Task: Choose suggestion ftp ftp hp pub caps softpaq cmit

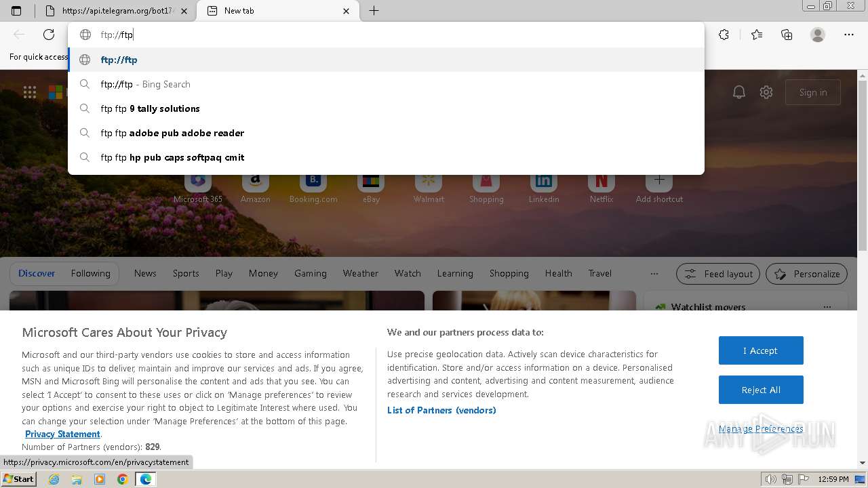Action: tap(387, 157)
